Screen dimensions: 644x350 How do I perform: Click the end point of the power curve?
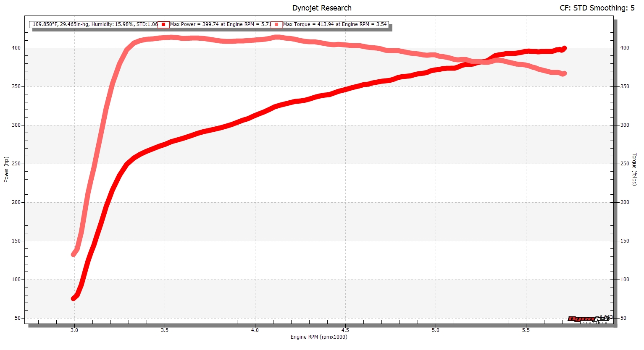(x=564, y=48)
